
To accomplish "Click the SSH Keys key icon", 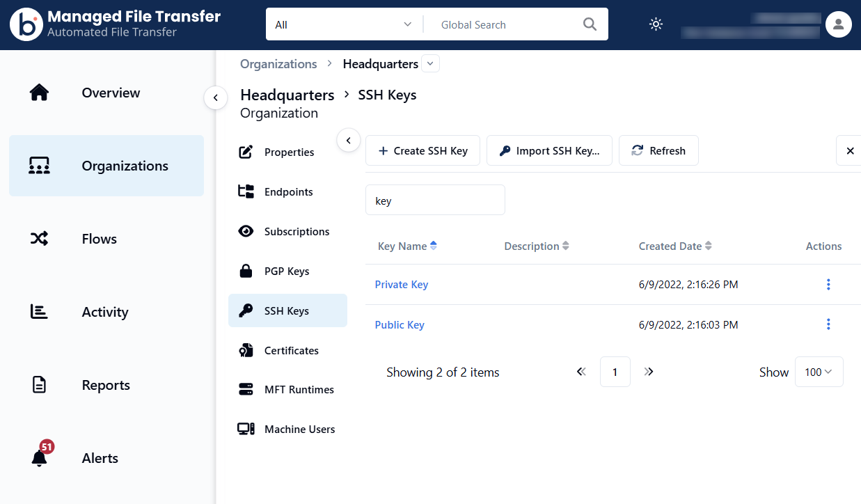I will (246, 310).
